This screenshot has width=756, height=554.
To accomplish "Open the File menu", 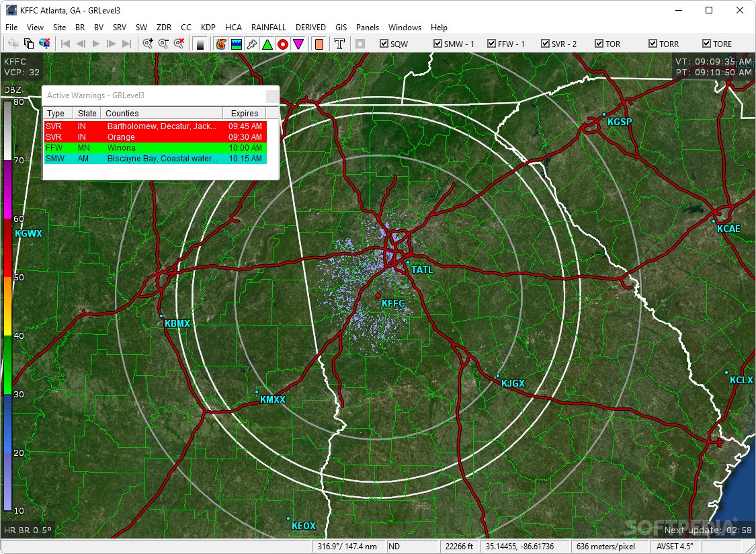I will pos(11,28).
